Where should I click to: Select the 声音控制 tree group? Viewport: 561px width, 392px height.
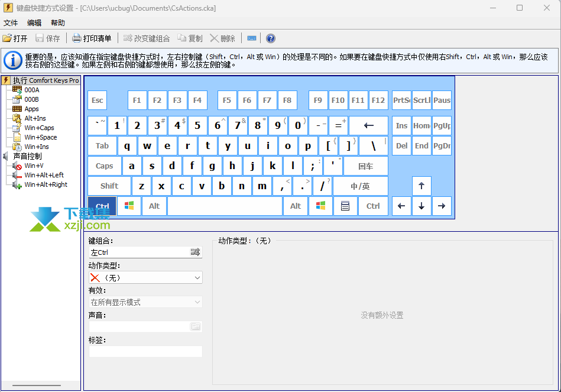(27, 156)
